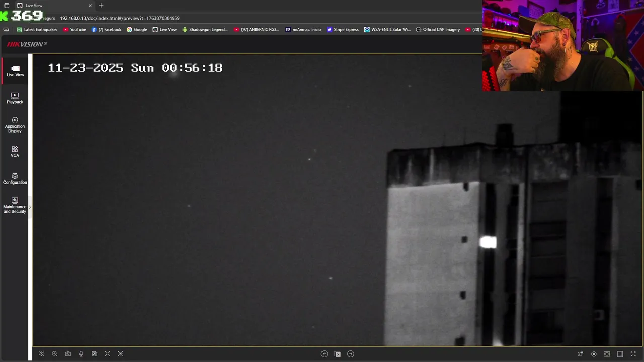Open the Google bookmark

pyautogui.click(x=137, y=30)
